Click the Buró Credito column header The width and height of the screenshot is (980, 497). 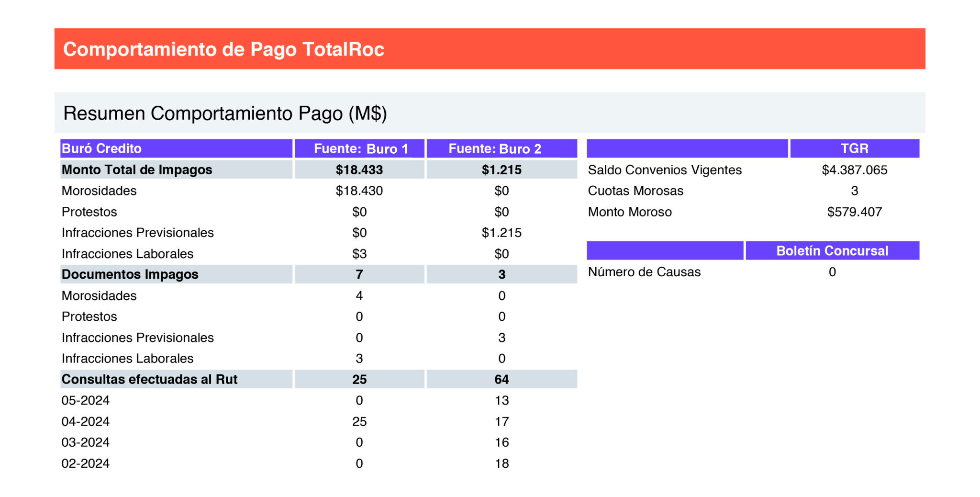[176, 148]
